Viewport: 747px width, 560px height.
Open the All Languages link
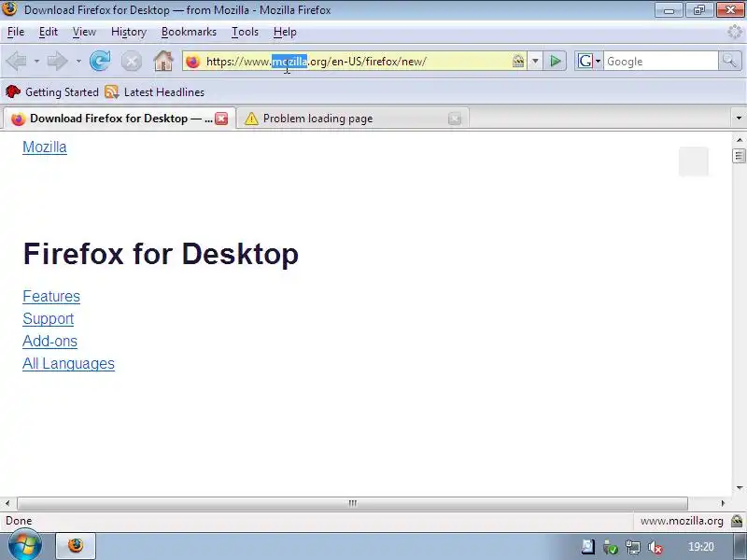(68, 364)
